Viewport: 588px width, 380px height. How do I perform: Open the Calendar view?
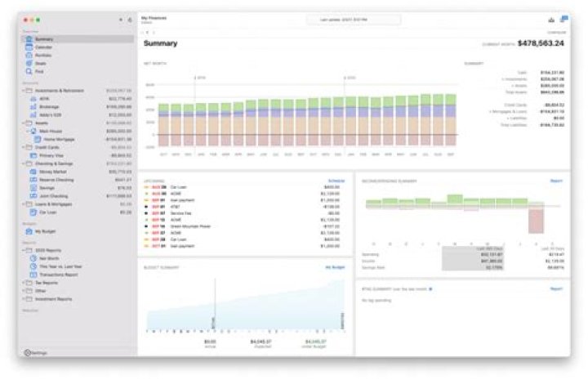(44, 47)
